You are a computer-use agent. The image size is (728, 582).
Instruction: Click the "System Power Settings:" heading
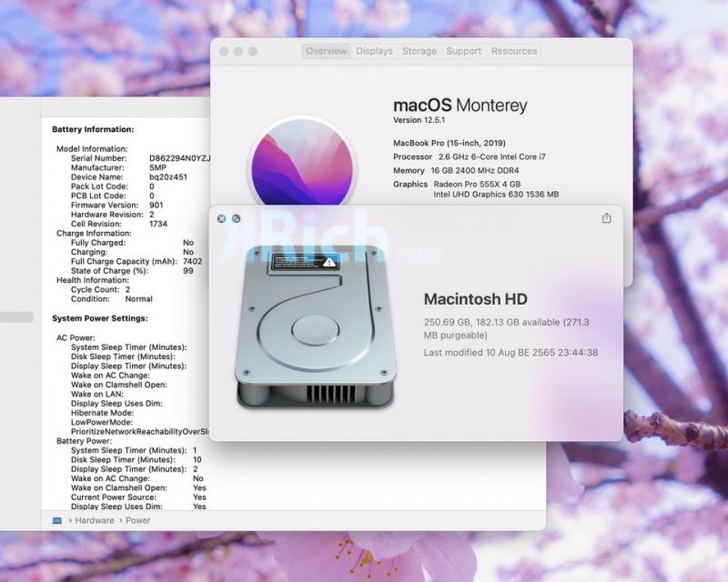pyautogui.click(x=100, y=318)
